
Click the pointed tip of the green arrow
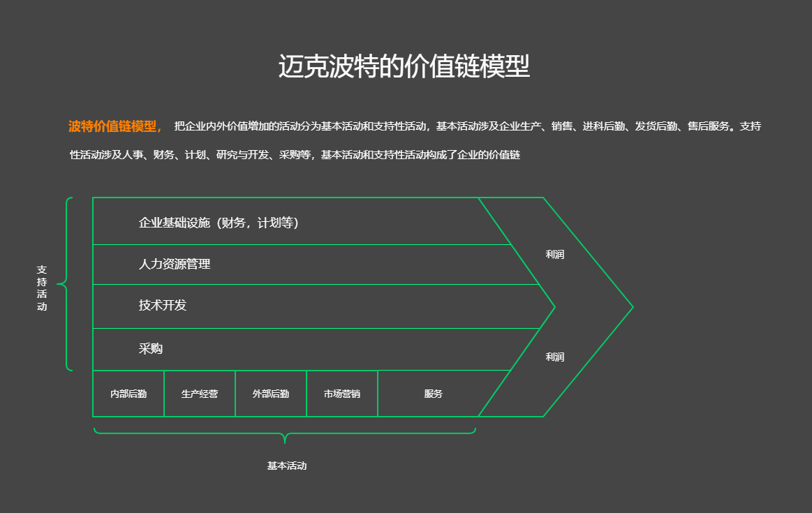pos(630,307)
